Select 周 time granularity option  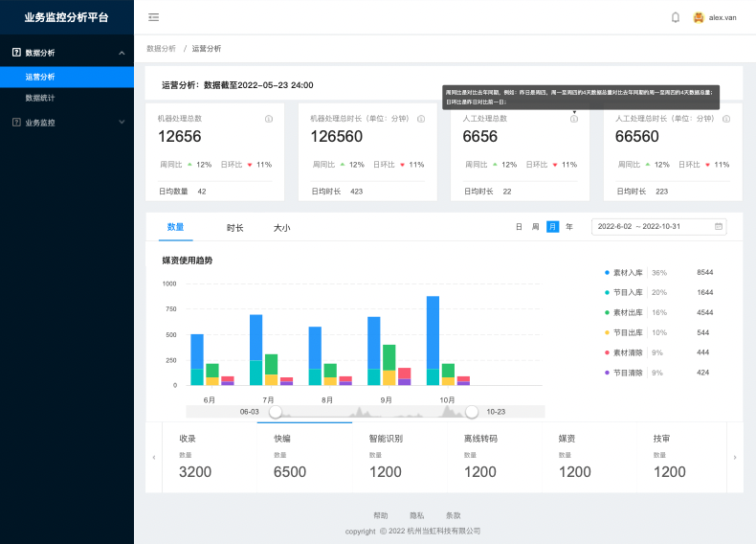(x=536, y=227)
